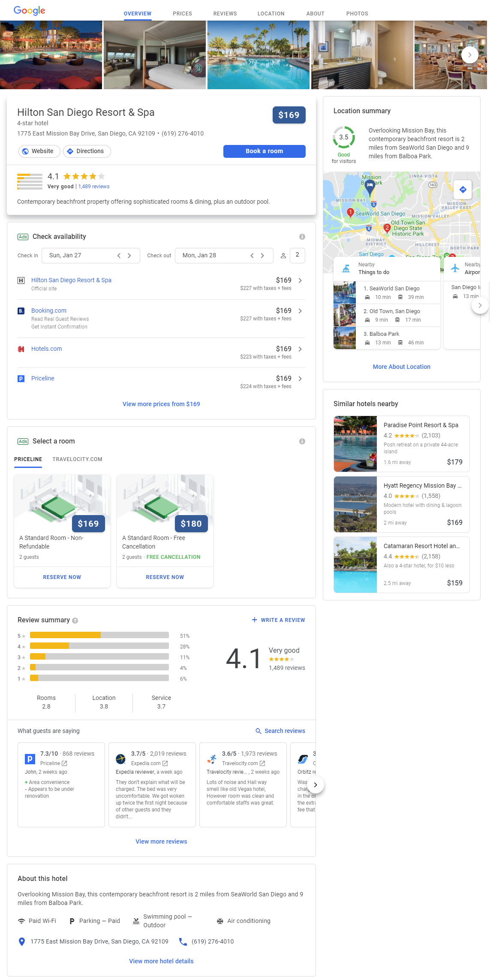This screenshot has width=490, height=980.
Task: Click info icon in Select a room
Action: click(x=302, y=441)
